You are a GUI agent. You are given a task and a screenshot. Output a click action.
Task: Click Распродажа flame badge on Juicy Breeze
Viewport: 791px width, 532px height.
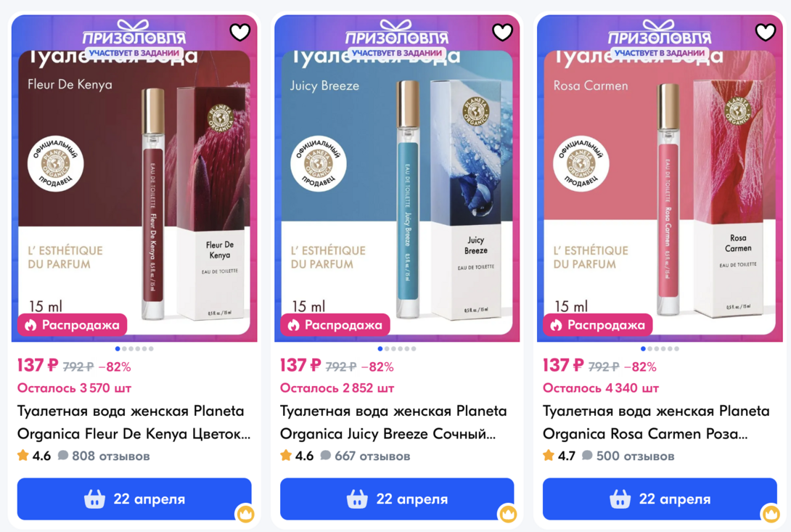pyautogui.click(x=335, y=325)
